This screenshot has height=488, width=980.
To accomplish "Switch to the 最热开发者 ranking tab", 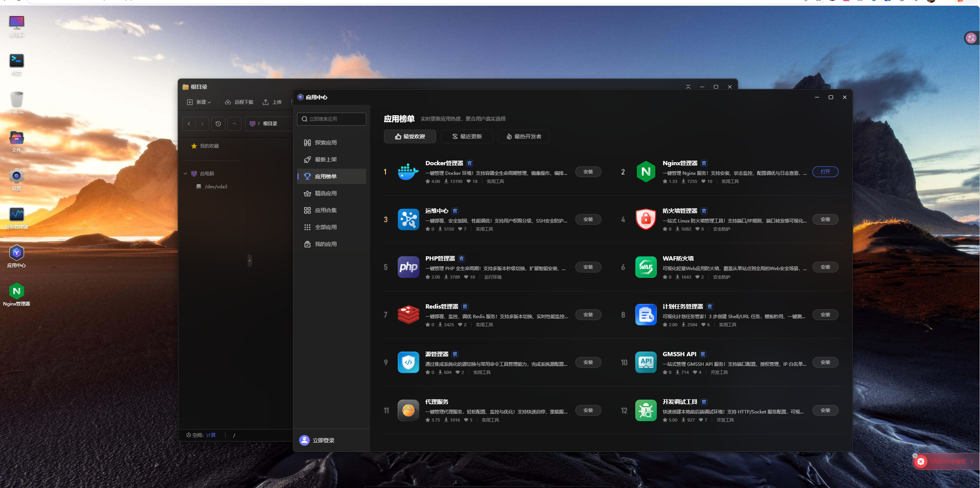I will point(523,136).
